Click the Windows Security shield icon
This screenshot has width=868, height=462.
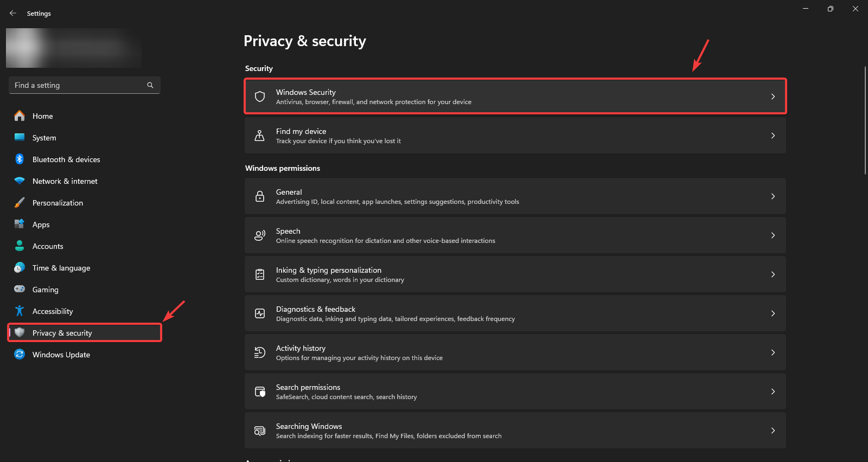(260, 97)
